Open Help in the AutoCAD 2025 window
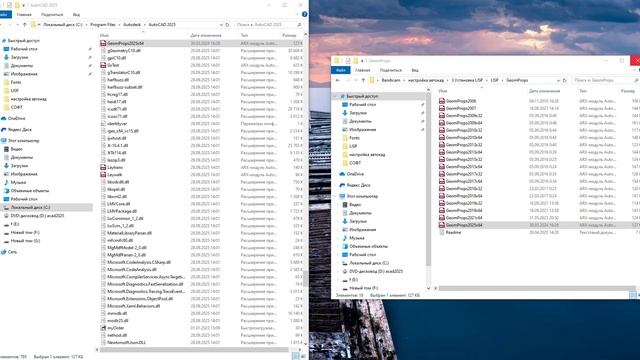640x360 pixels. (x=304, y=14)
